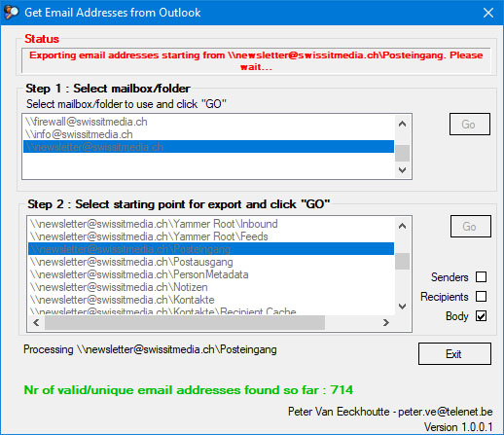Click up arrow of folder list scrollbar

[402, 226]
